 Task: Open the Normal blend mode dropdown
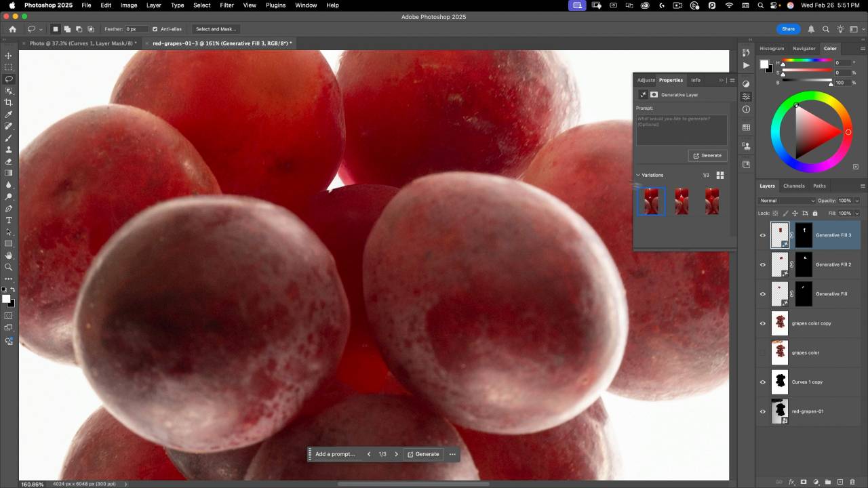(787, 201)
